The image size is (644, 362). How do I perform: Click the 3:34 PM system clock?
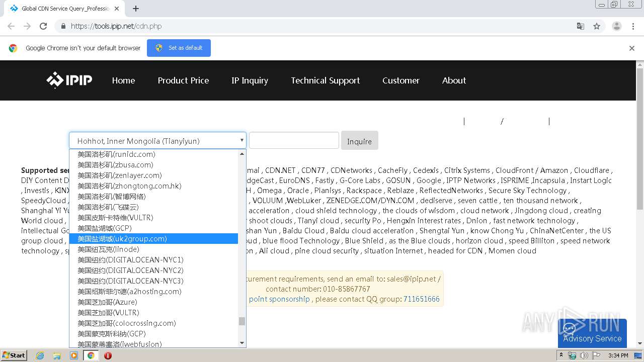618,355
